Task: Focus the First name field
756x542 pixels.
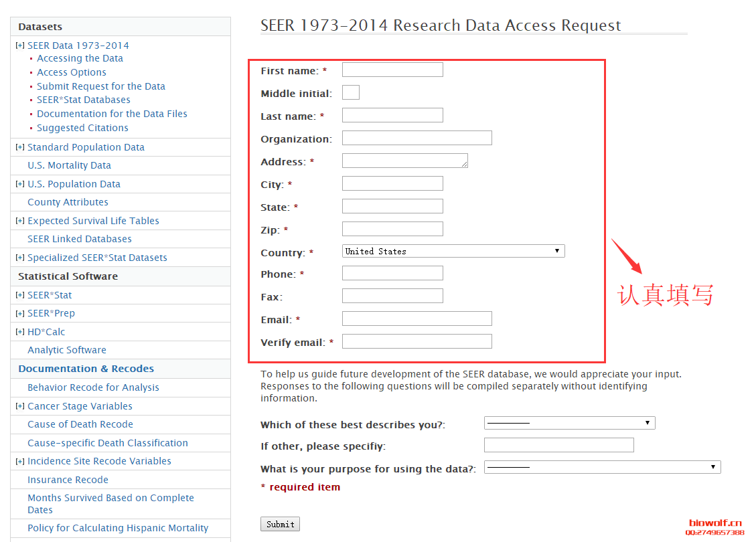Action: (392, 70)
